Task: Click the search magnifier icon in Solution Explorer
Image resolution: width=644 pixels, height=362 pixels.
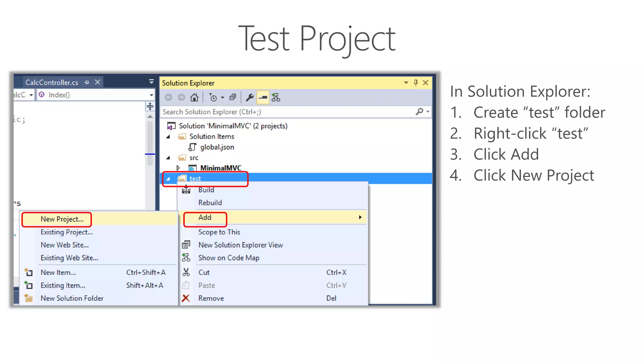Action: coord(419,112)
